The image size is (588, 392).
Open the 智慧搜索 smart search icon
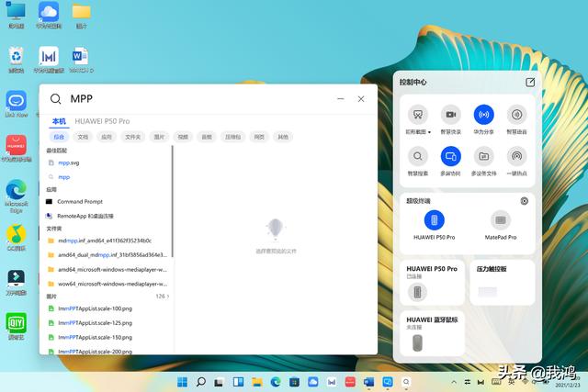coord(417,156)
